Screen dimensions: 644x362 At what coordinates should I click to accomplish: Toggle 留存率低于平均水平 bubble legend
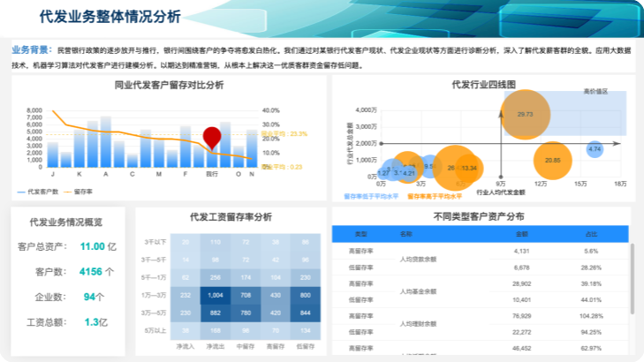371,197
